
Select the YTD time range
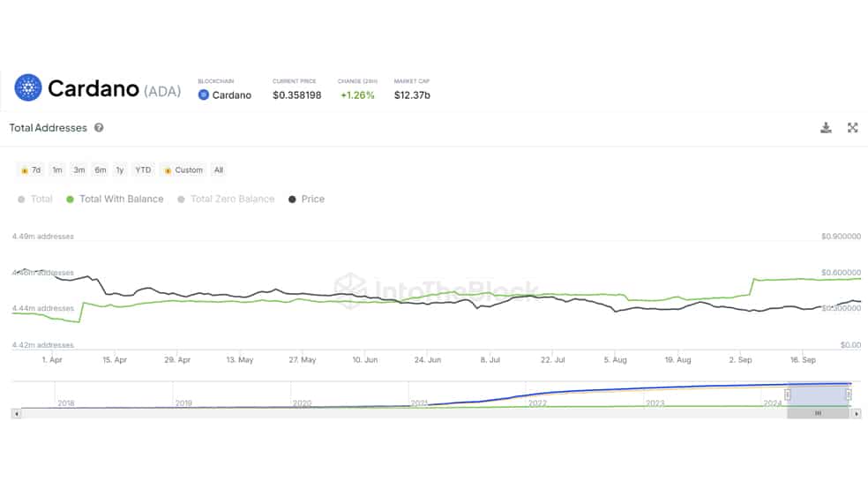143,170
